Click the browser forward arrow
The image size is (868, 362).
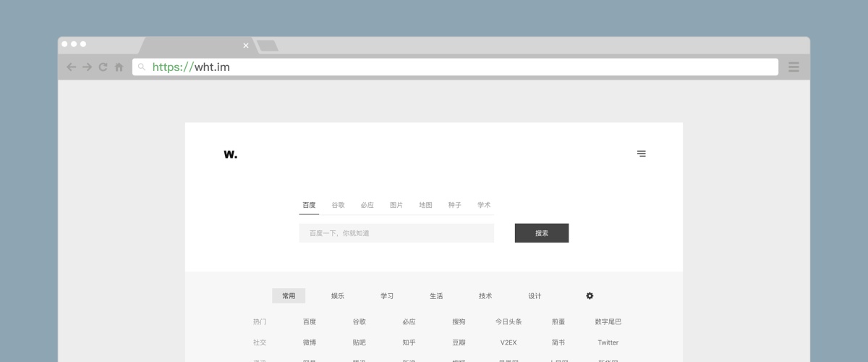(x=87, y=67)
